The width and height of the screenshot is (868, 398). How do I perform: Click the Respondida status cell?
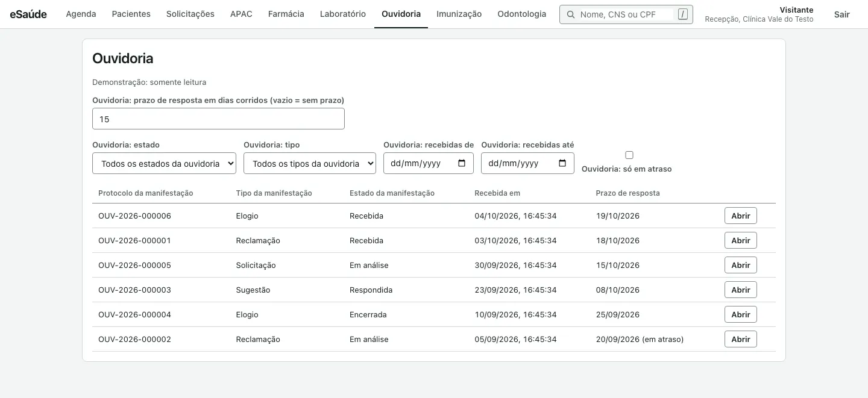371,290
